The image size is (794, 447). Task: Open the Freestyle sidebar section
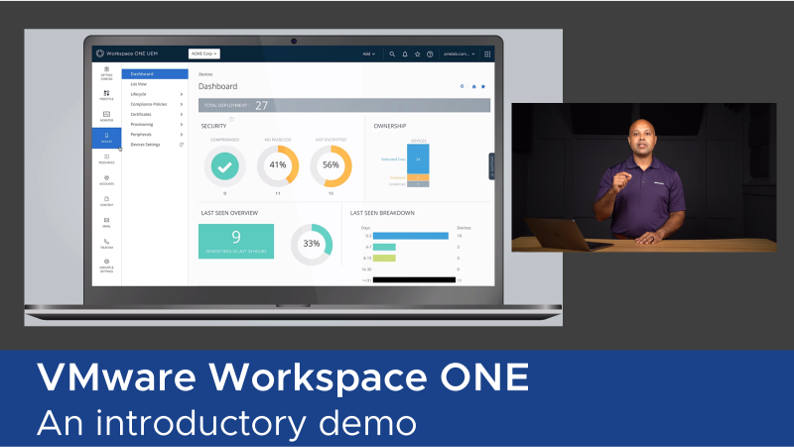click(x=106, y=95)
